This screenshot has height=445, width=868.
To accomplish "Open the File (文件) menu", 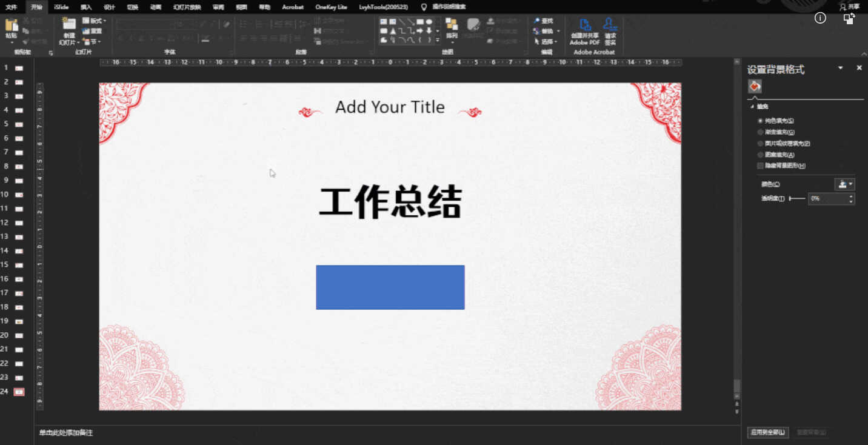I will [x=12, y=7].
